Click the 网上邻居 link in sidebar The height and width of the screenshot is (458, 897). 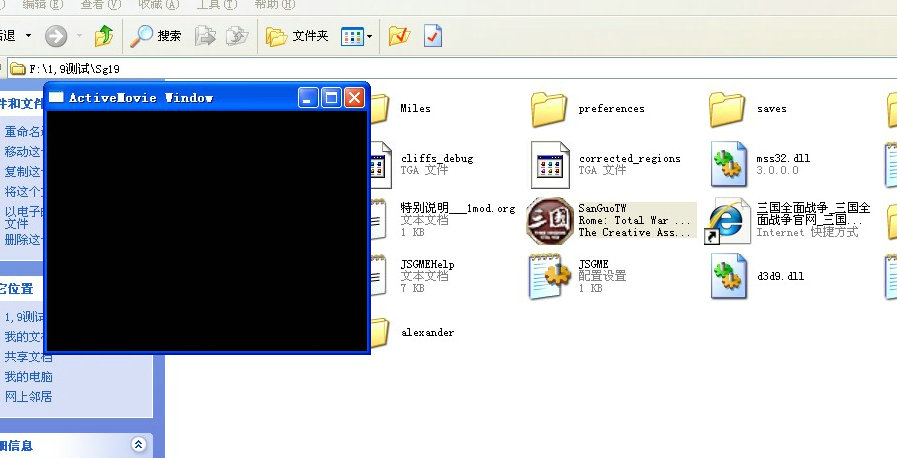(28, 397)
